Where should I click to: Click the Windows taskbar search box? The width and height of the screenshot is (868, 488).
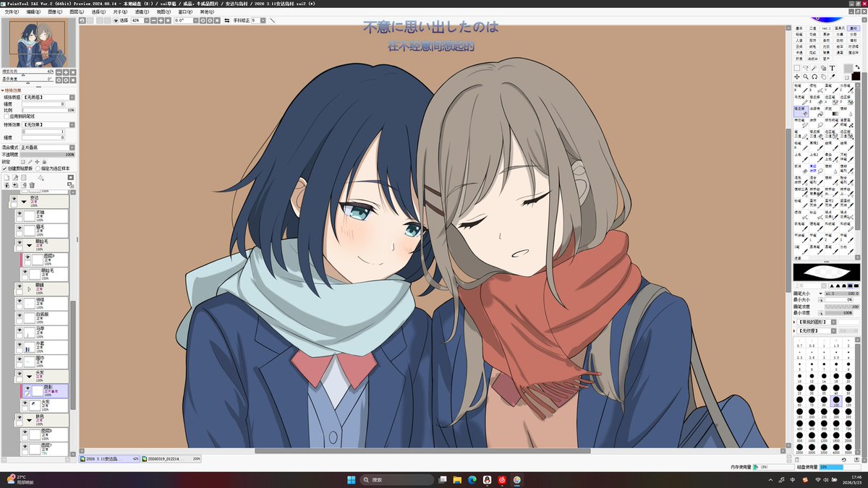point(396,479)
